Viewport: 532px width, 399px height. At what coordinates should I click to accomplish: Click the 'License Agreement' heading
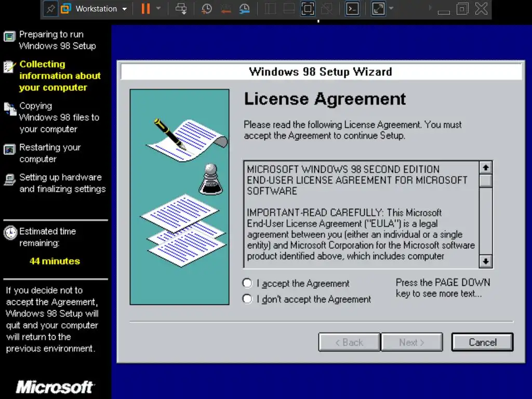[325, 99]
